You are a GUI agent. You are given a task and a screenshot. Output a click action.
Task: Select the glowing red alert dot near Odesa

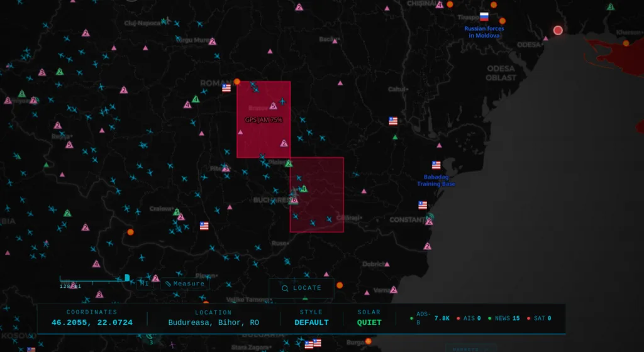pyautogui.click(x=558, y=30)
